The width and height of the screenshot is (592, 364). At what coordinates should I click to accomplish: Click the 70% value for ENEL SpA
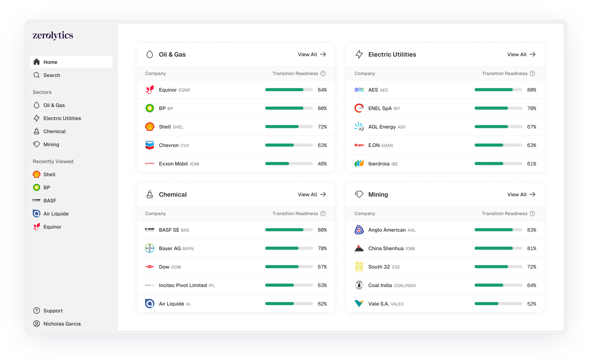532,108
